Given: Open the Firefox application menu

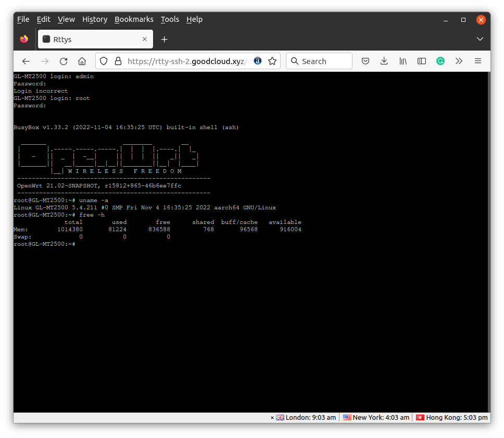Looking at the screenshot, I should (478, 61).
